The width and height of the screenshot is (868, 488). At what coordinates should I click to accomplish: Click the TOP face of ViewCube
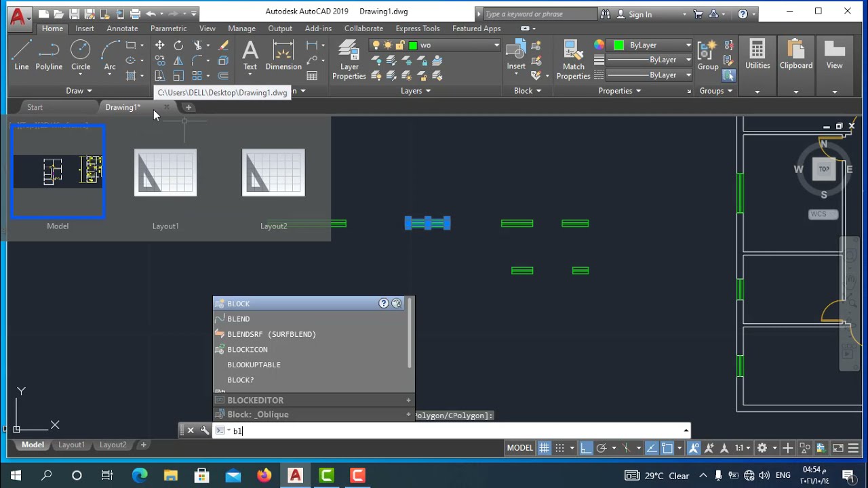(824, 169)
